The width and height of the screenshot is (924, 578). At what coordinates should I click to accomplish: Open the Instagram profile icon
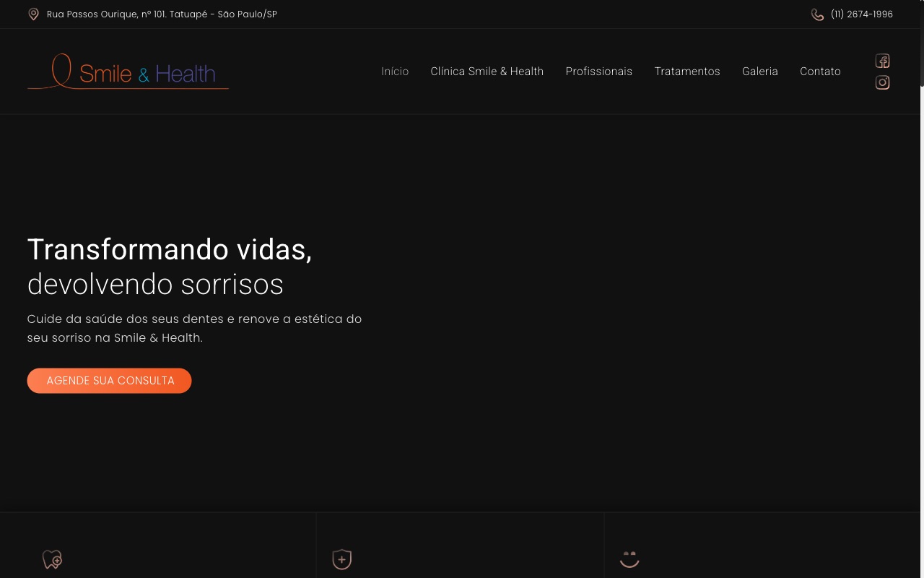coord(882,82)
